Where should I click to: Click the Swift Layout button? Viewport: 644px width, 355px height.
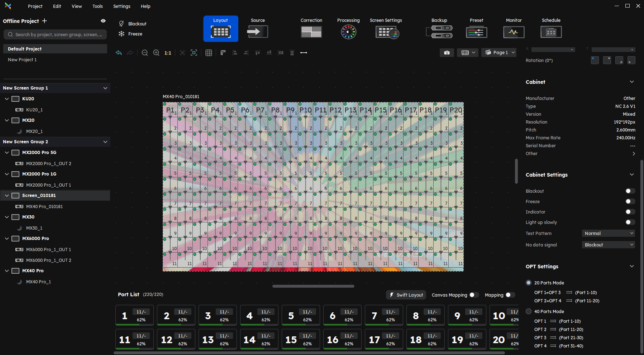[406, 295]
